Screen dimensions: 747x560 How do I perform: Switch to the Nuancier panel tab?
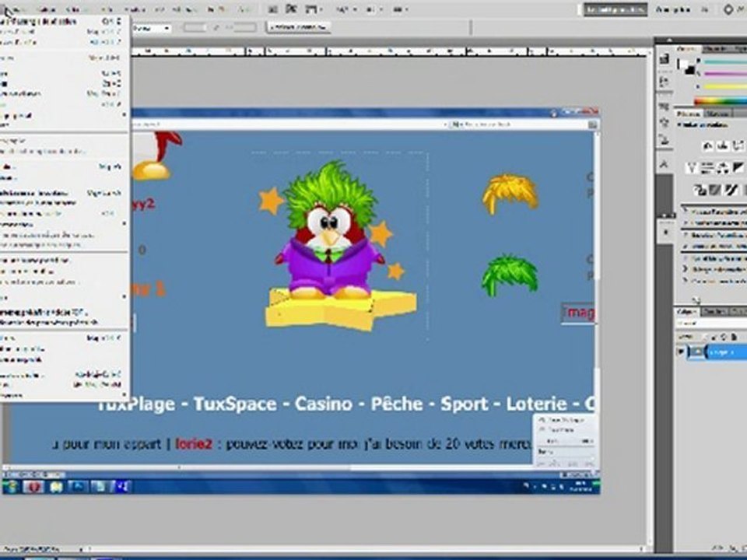pyautogui.click(x=715, y=48)
